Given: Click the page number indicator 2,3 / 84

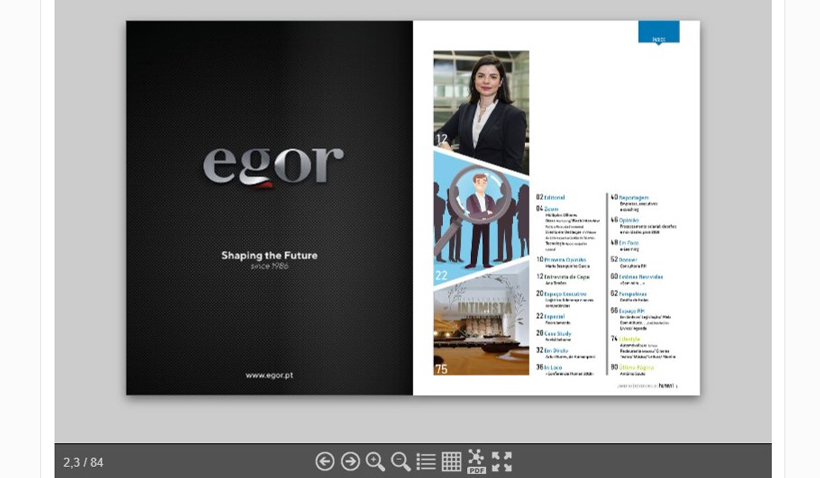Looking at the screenshot, I should [83, 462].
